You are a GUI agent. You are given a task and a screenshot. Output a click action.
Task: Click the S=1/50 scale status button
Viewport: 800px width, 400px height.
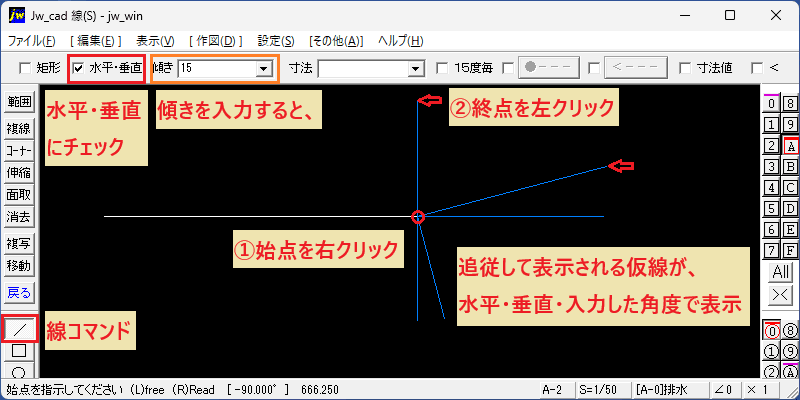[x=602, y=390]
